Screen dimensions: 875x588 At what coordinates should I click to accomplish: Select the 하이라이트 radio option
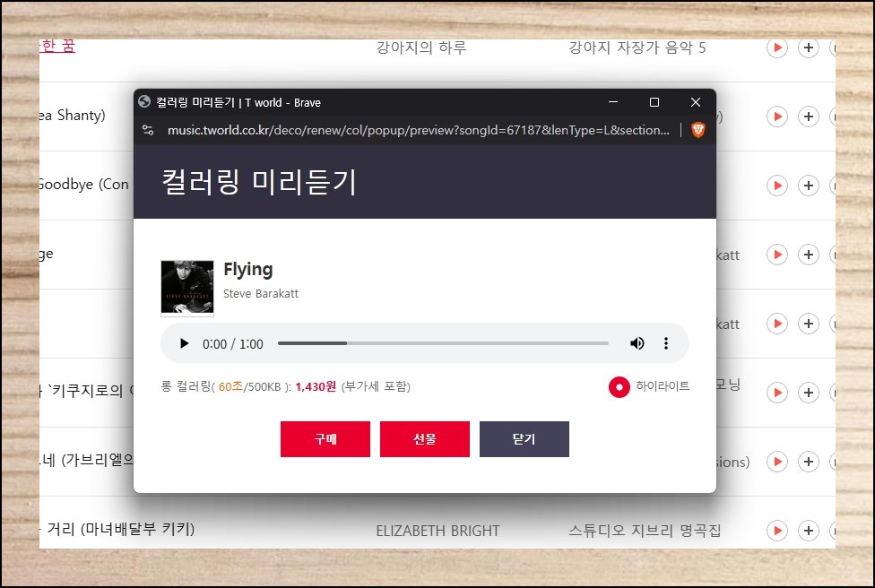pos(619,387)
